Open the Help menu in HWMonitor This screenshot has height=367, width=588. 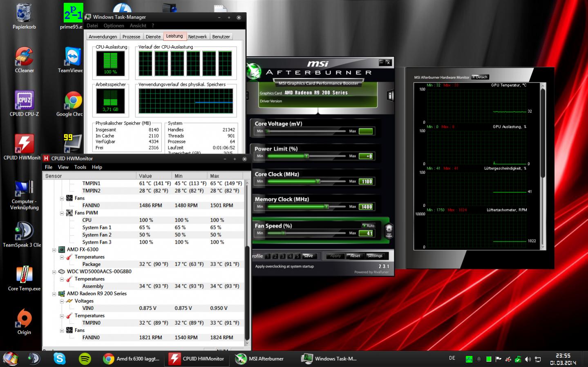point(97,167)
